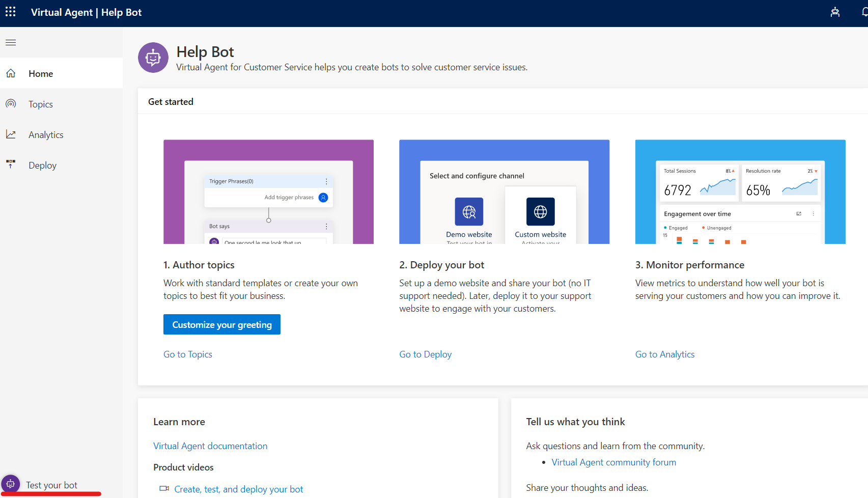Click the Product videos label
Screen dimensions: 868x498
[x=183, y=467]
